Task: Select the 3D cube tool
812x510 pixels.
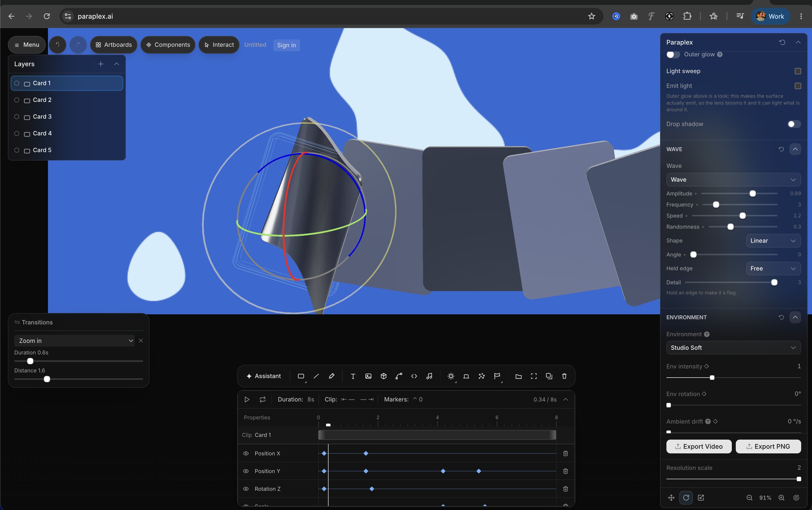Action: pyautogui.click(x=383, y=376)
